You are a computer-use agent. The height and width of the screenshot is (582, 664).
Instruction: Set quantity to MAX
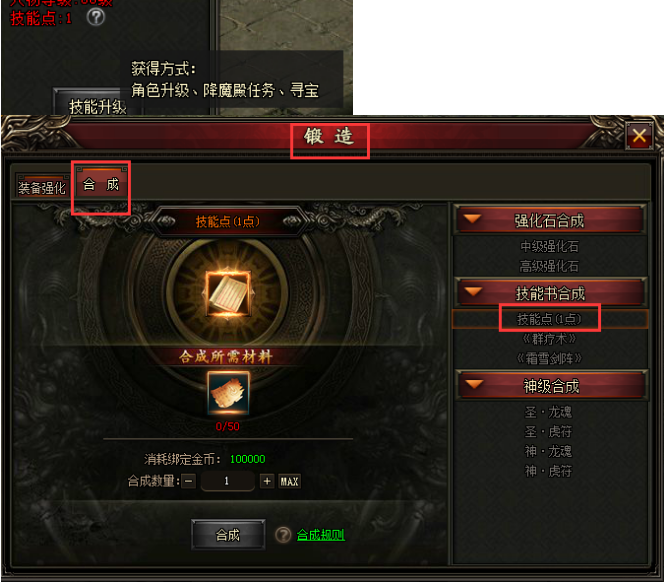[290, 481]
